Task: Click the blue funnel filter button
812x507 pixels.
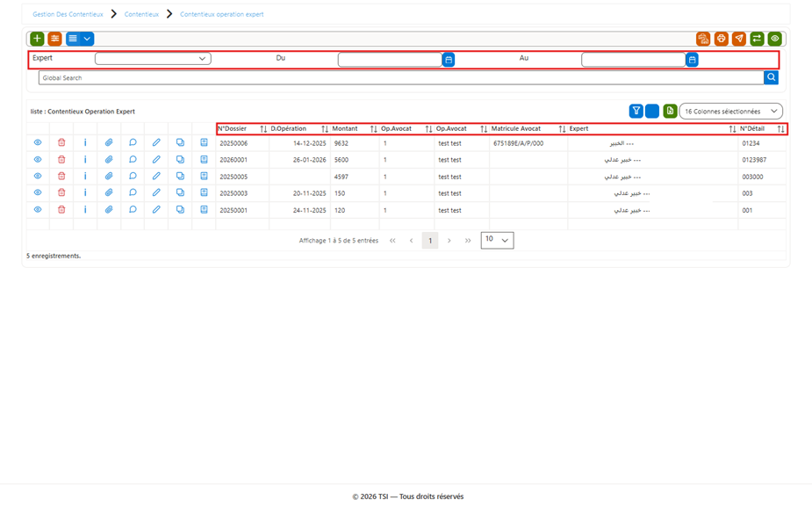Action: point(636,111)
